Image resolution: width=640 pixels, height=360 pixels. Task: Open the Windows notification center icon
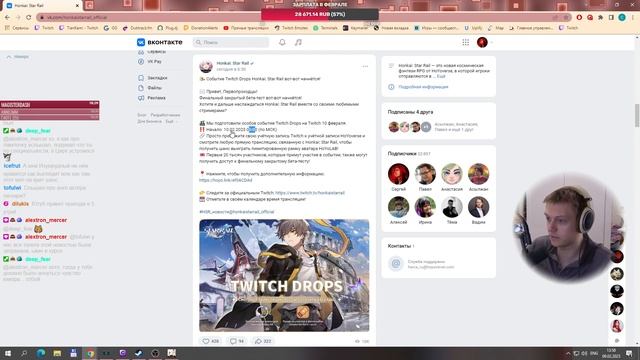[629, 353]
